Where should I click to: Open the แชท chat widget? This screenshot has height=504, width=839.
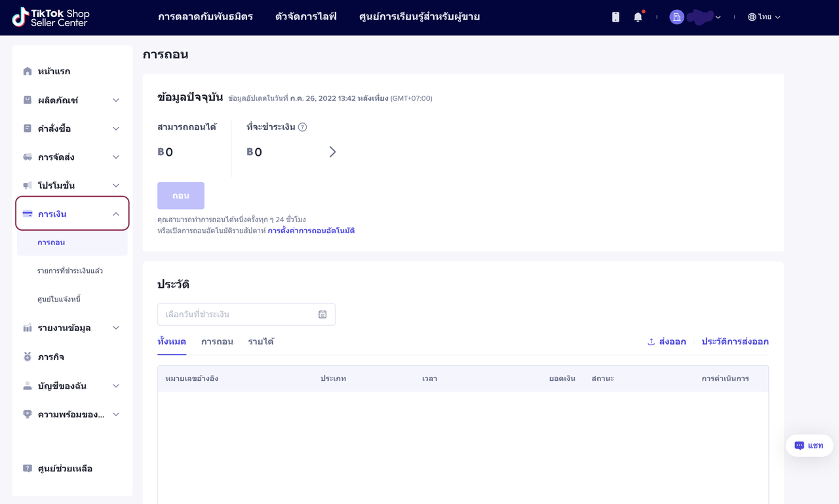pyautogui.click(x=809, y=446)
